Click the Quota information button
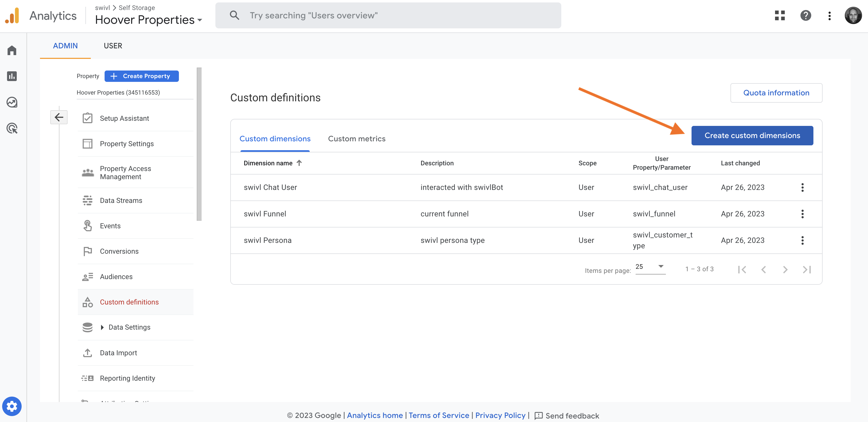Viewport: 868px width, 422px height. click(x=776, y=93)
